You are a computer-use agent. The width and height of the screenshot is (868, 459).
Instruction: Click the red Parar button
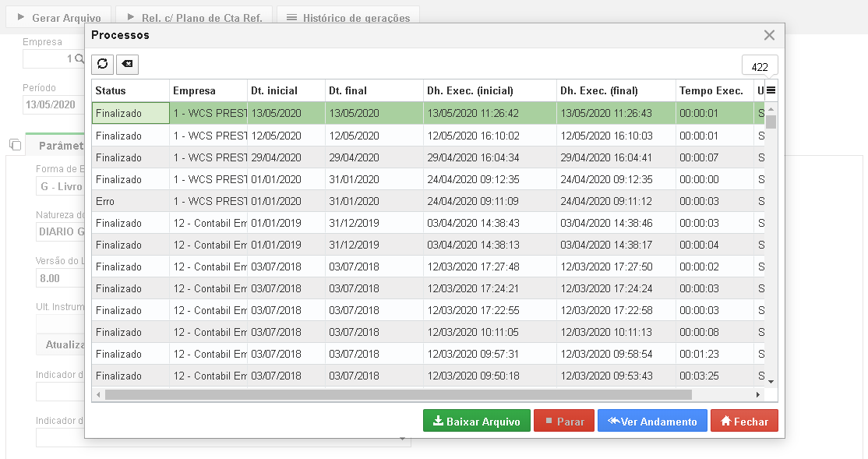point(564,421)
